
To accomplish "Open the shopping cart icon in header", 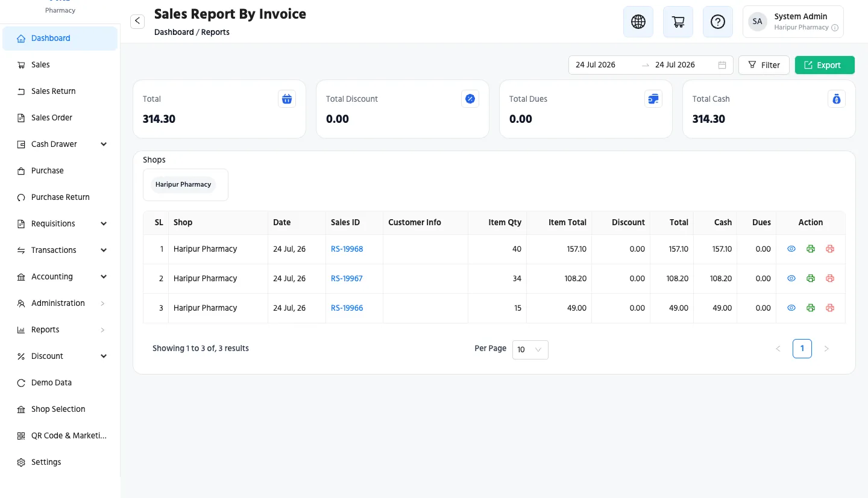I will pos(678,22).
